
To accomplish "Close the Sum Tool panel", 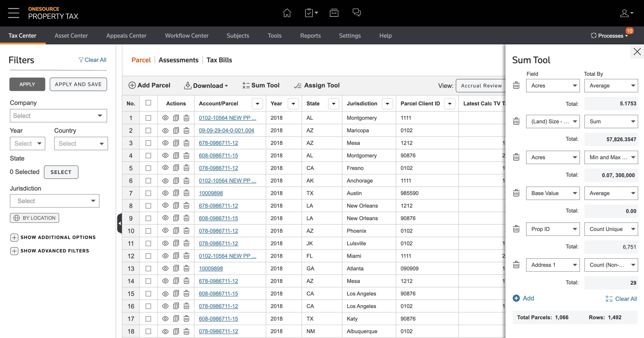I will (637, 52).
